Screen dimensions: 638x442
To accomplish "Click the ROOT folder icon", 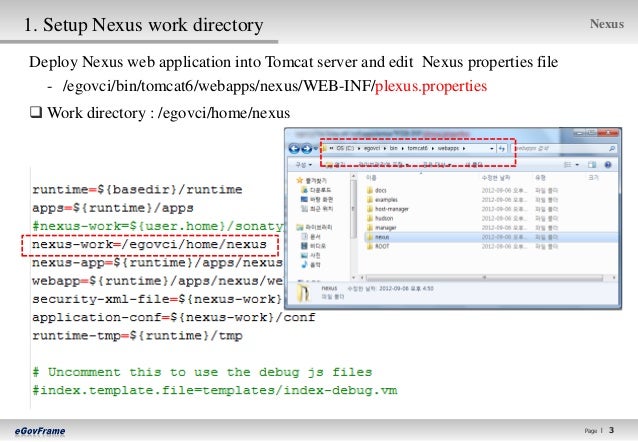I will click(x=369, y=246).
